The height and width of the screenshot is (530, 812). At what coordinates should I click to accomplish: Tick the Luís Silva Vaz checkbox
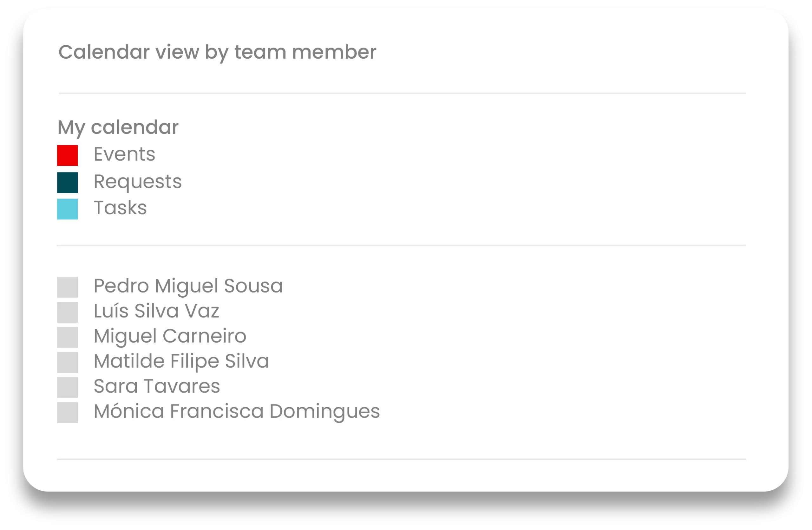pos(67,312)
